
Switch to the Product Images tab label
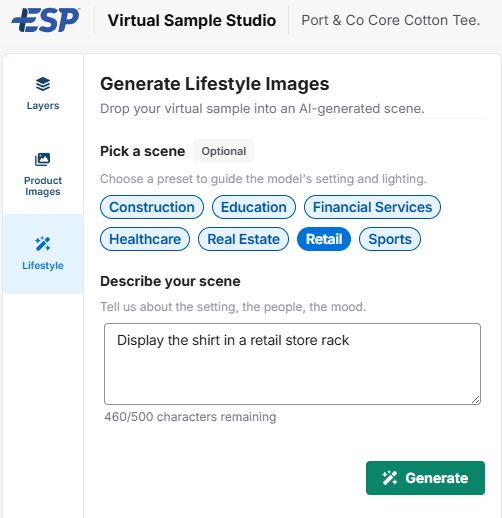tap(43, 186)
